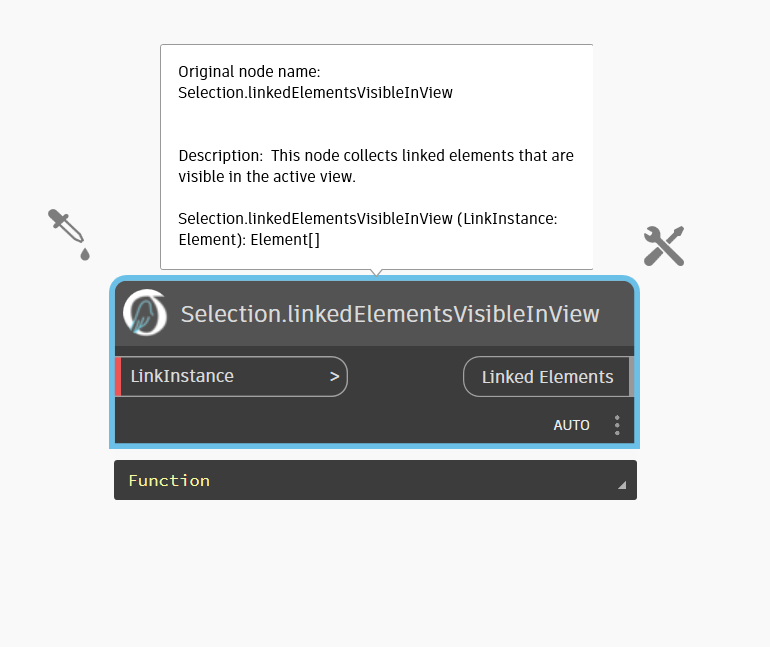770x647 pixels.
Task: Open the node's three-dot options menu
Action: [x=617, y=425]
